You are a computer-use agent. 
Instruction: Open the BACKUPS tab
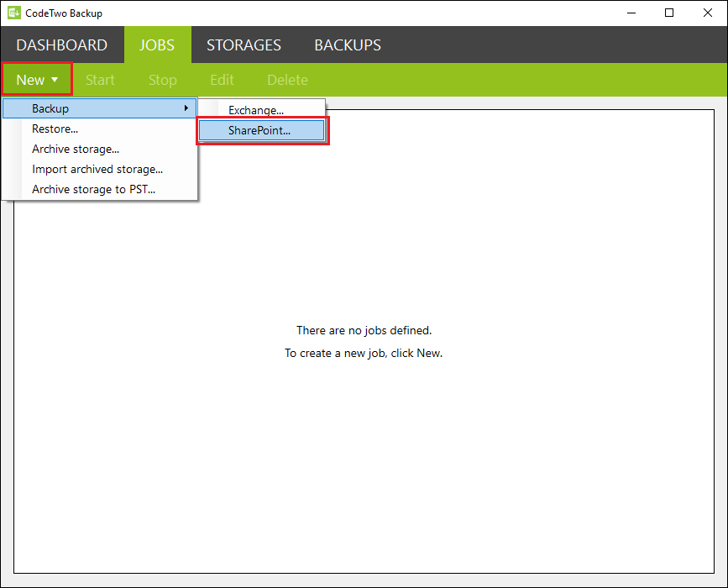click(x=348, y=45)
